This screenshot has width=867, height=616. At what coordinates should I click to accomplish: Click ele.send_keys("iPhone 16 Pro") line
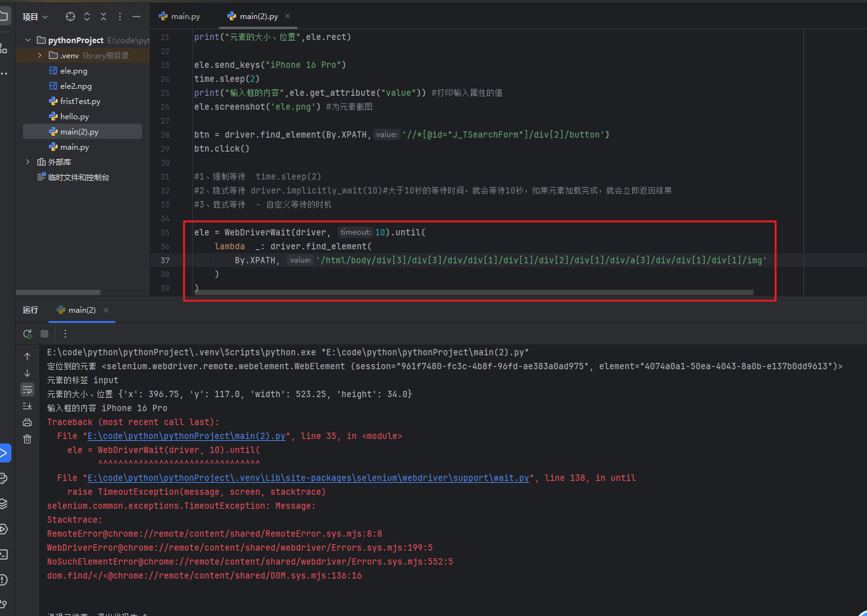coord(270,65)
